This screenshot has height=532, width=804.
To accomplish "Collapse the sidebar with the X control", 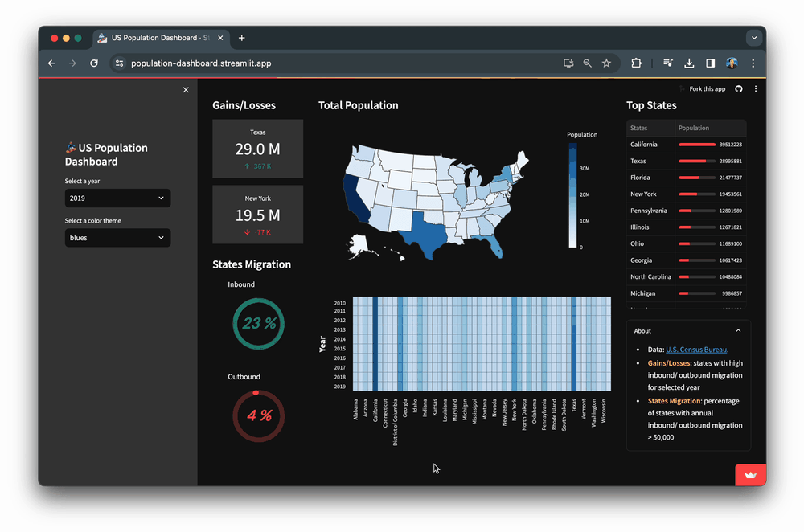I will coord(186,89).
